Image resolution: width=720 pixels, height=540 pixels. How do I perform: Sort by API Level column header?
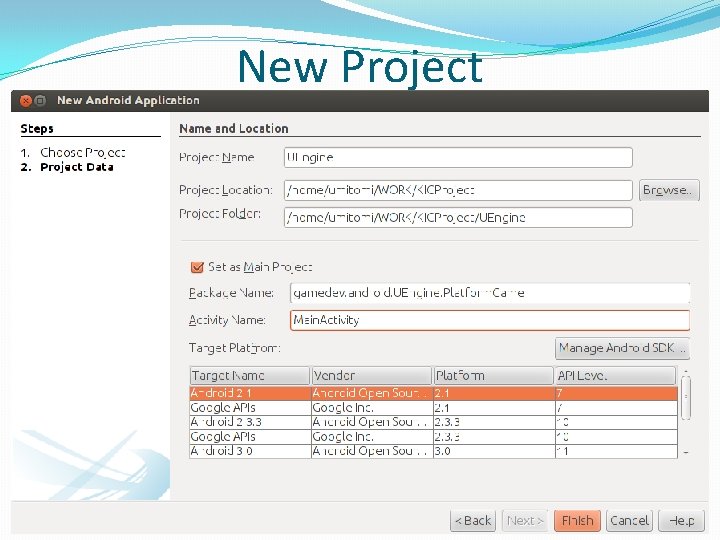coord(615,376)
